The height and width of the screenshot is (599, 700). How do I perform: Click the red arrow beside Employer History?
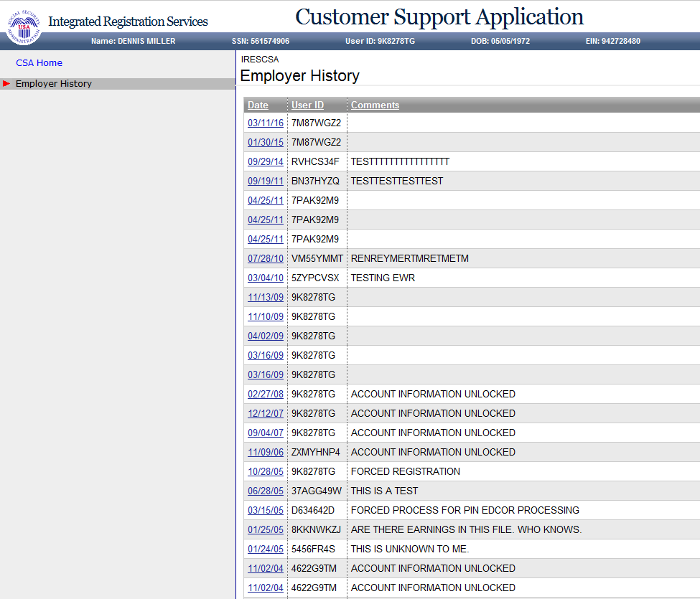(6, 83)
